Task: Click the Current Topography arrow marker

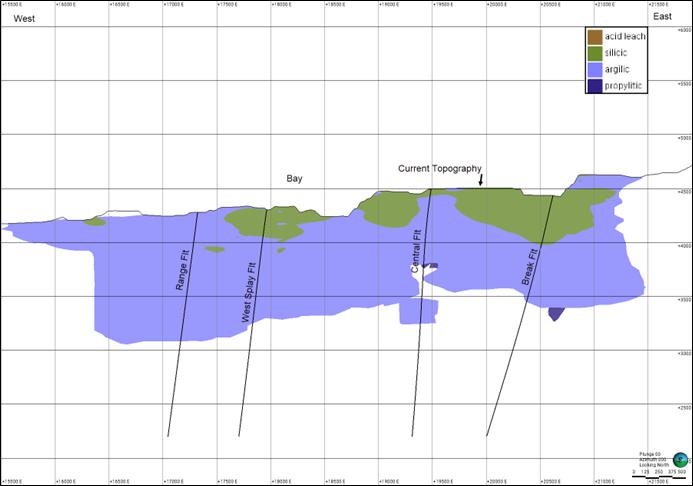Action: 481,179
